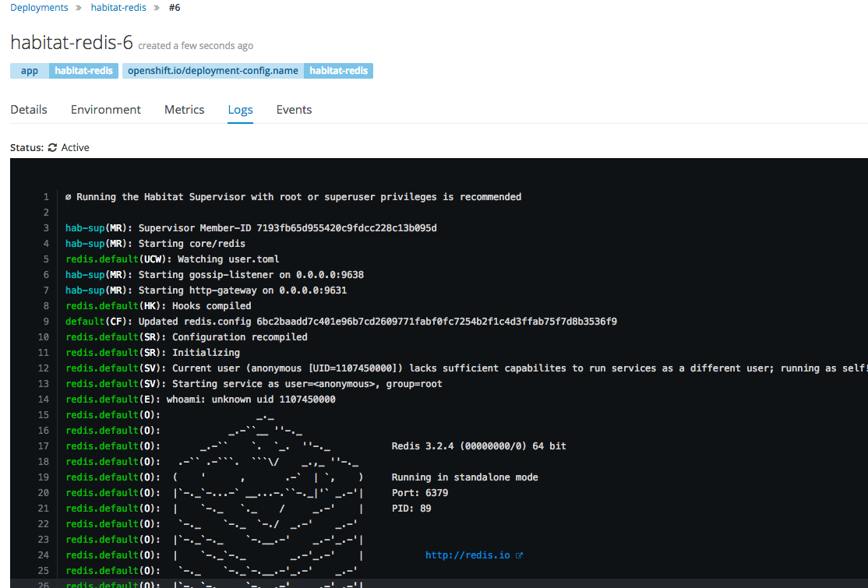Image resolution: width=868 pixels, height=588 pixels.
Task: Click the app label badge
Action: 28,70
